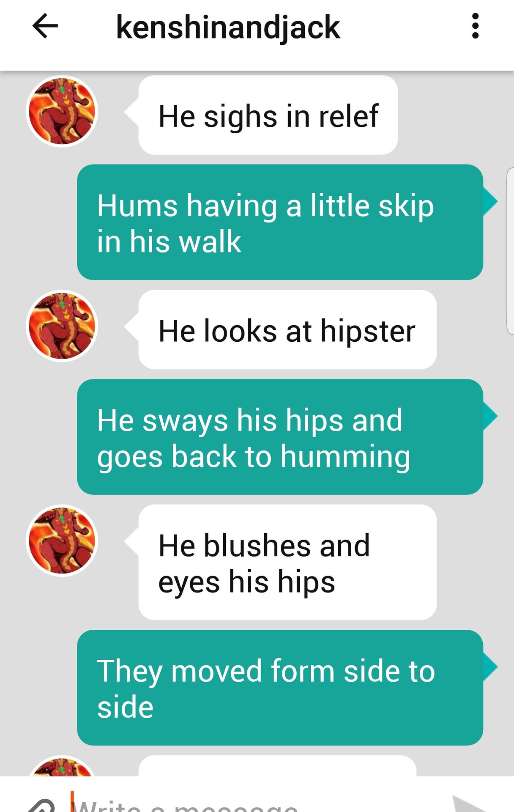Open avatar next to "He sighs in relef"

point(62,112)
